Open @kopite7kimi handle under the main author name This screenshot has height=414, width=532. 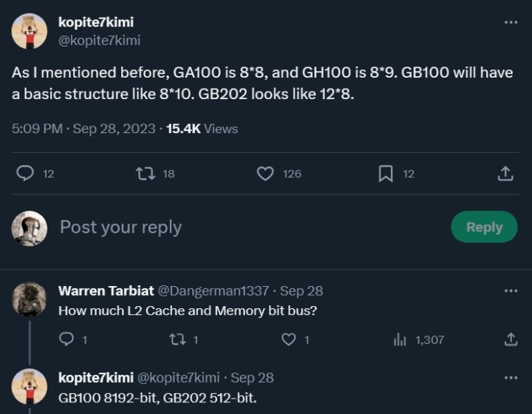coord(99,41)
